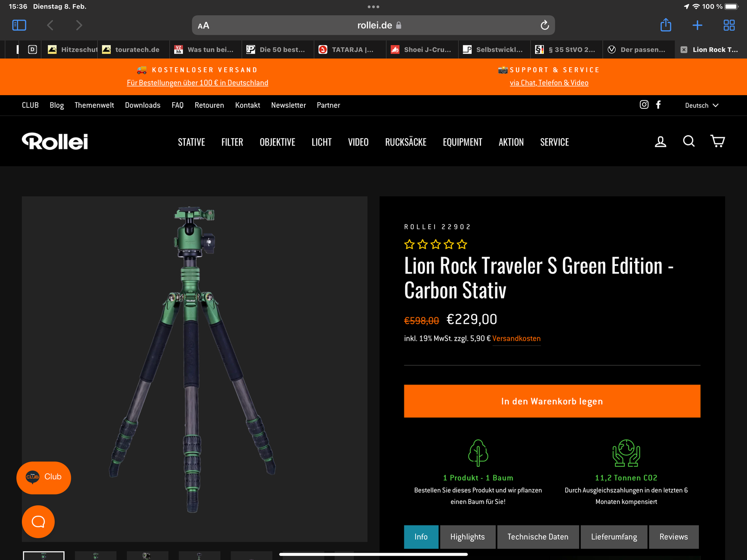Open a new Safari tab

click(x=697, y=25)
